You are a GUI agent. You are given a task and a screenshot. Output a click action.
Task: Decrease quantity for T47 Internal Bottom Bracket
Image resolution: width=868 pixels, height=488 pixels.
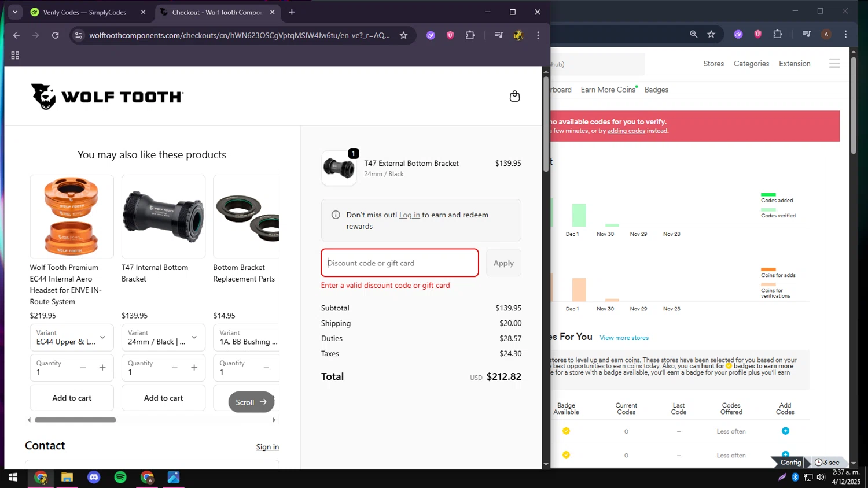coord(174,368)
